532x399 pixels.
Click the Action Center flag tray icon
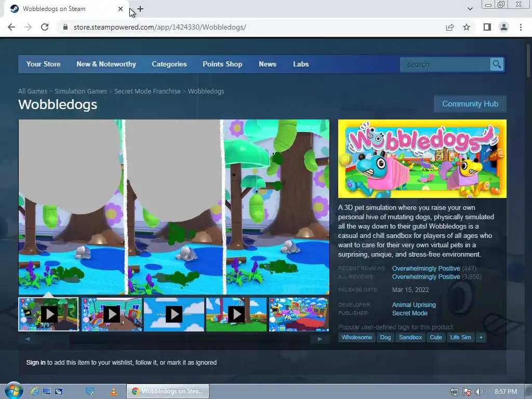(x=467, y=392)
